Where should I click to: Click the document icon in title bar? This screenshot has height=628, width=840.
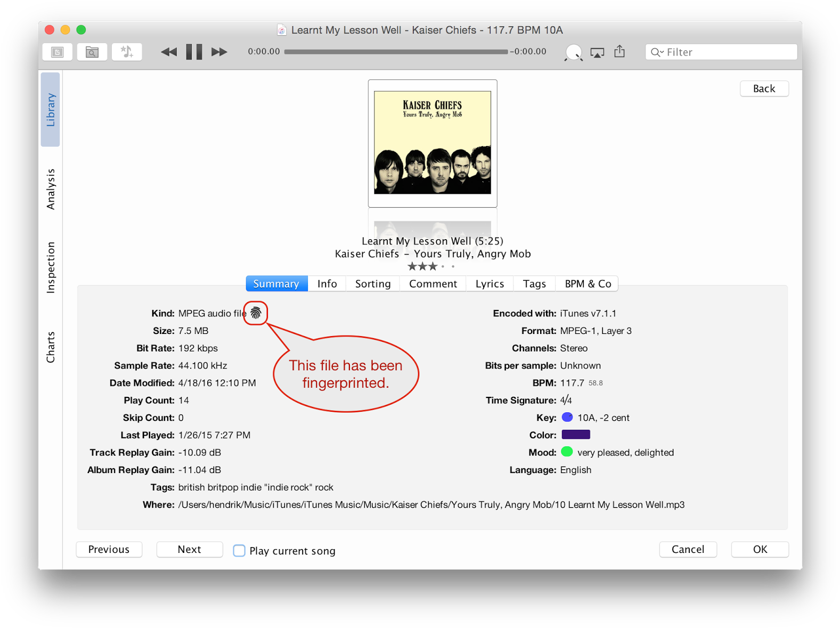(x=282, y=30)
